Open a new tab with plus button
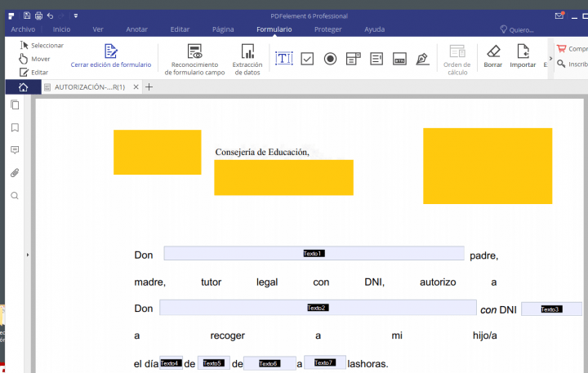Screen dimensions: 588x373 [149, 87]
